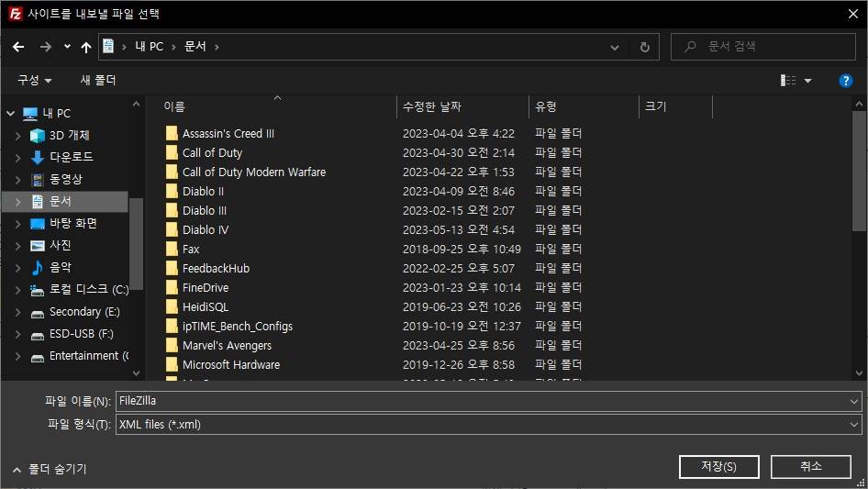Image resolution: width=868 pixels, height=489 pixels.
Task: Select the Marvel's Avengers folder
Action: tap(227, 346)
